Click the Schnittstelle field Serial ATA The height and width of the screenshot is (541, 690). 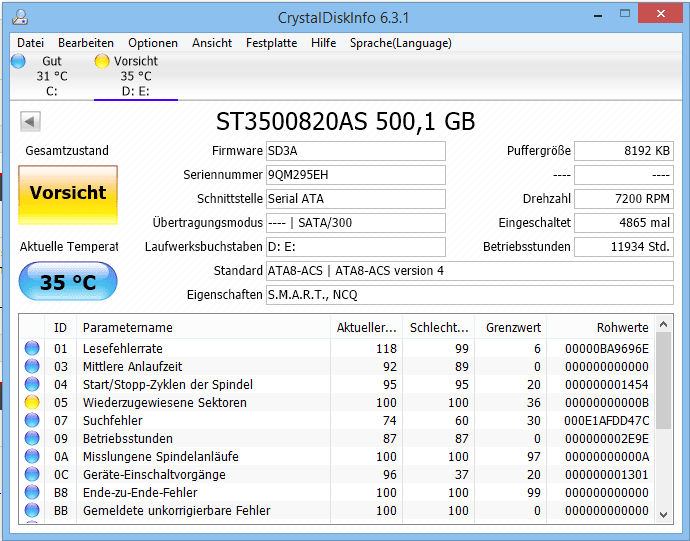pos(356,199)
